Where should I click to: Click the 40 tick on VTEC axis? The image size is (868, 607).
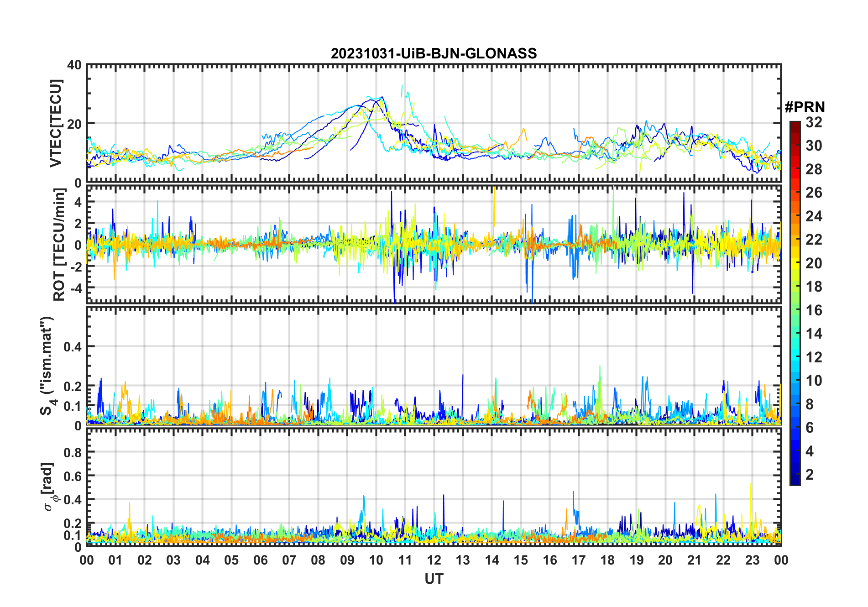74,65
